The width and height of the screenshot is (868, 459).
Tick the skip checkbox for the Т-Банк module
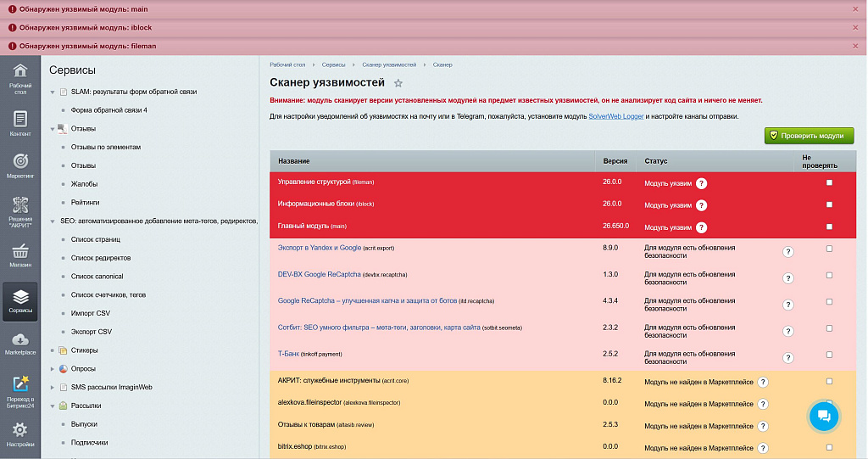(829, 355)
